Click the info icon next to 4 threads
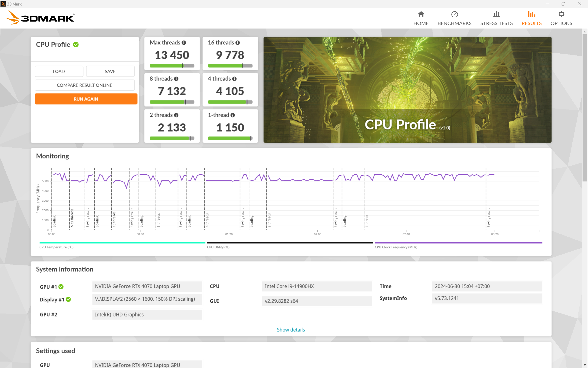Viewport: 588px width, 368px height. [x=234, y=79]
